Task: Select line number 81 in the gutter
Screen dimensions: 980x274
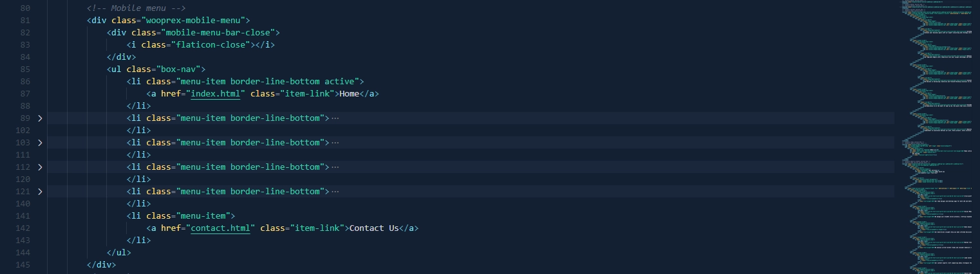Action: coord(25,21)
